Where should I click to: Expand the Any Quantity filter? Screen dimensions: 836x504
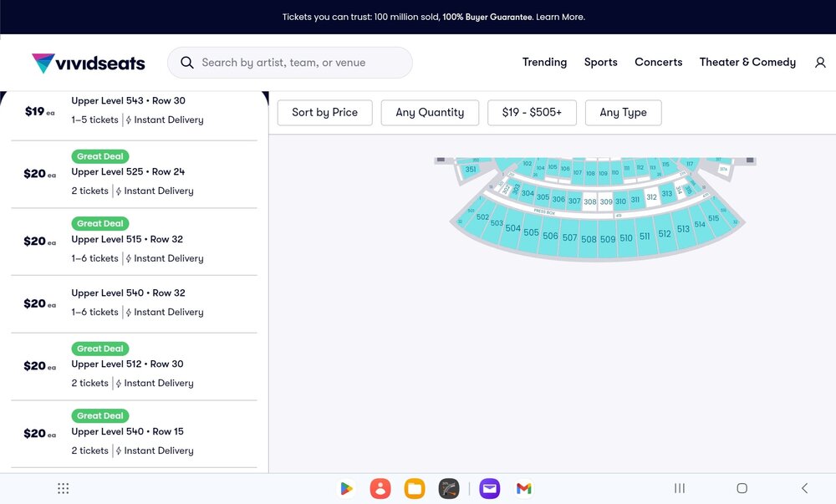430,112
